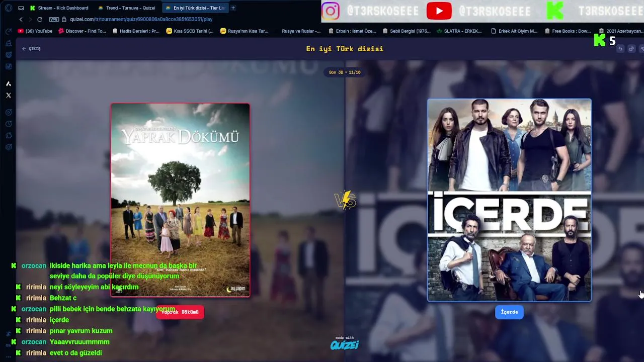This screenshot has width=644, height=362.
Task: Reload the page with refresh icon
Action: point(40,19)
